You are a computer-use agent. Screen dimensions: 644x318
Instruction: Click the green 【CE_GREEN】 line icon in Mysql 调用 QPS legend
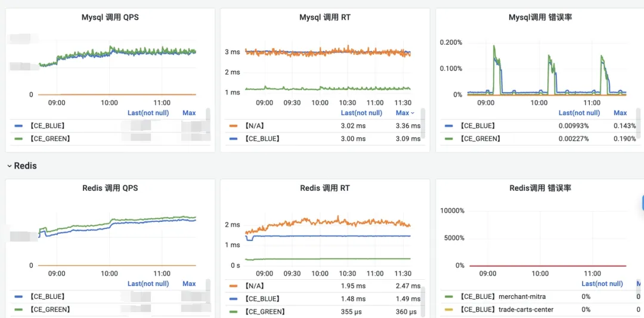[19, 139]
